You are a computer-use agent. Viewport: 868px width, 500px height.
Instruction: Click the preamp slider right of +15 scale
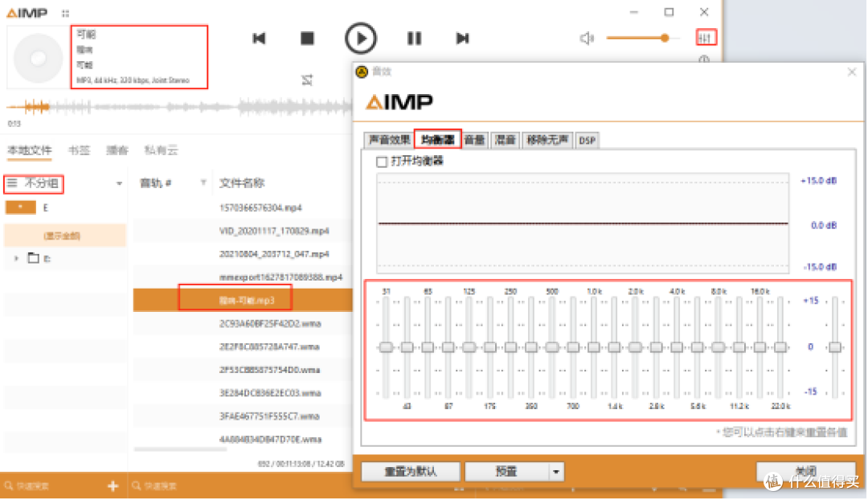click(x=835, y=347)
